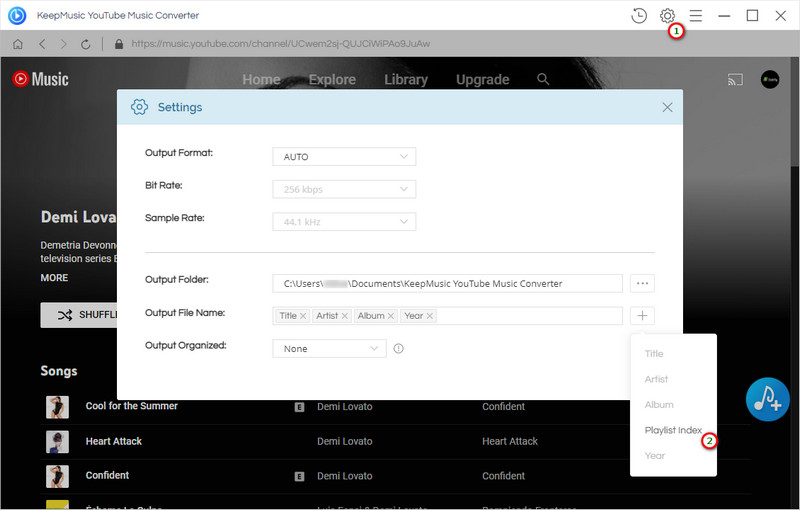Screen dimensions: 800x510
Task: Close the Settings dialog
Action: (667, 107)
